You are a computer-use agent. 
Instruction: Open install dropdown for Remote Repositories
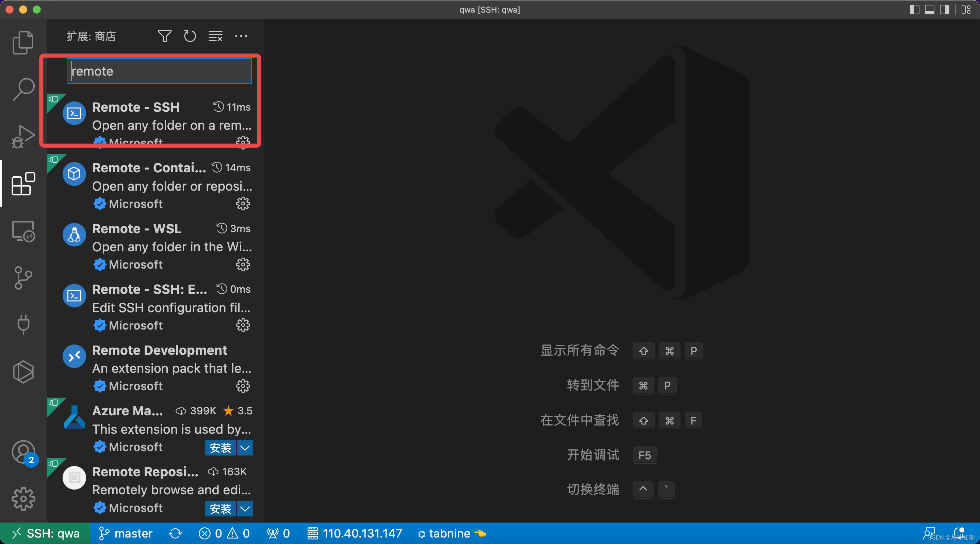(x=245, y=509)
